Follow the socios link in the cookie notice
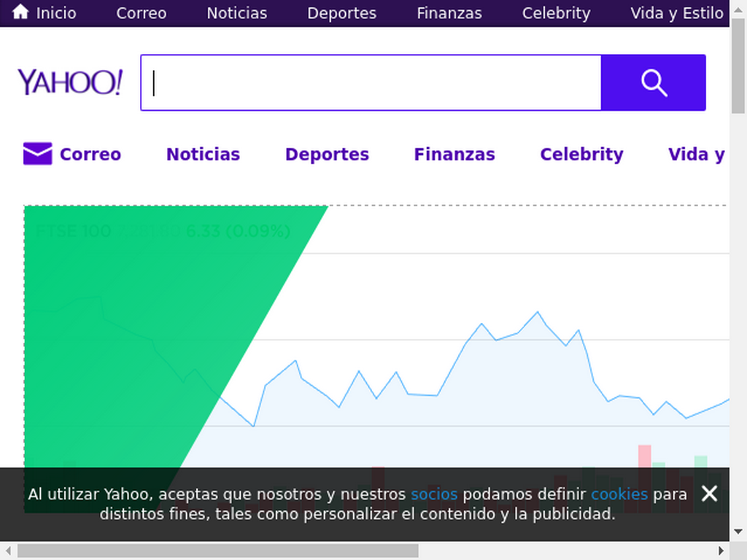Viewport: 747px width, 560px height. click(434, 494)
